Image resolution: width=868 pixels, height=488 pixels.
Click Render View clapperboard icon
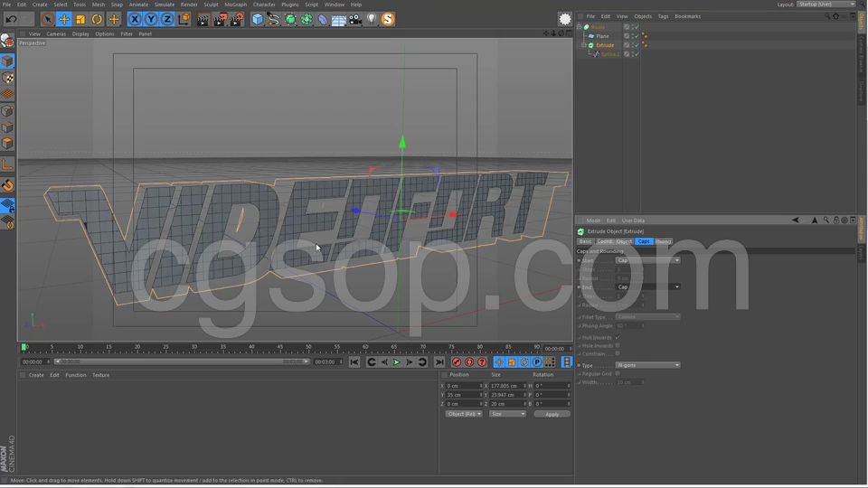[203, 20]
